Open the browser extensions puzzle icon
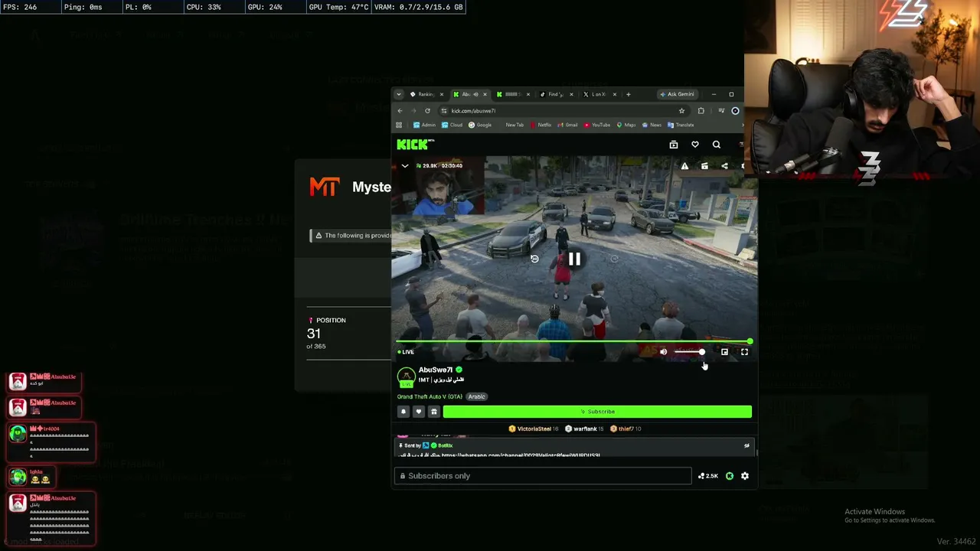Image resolution: width=980 pixels, height=551 pixels. [x=701, y=111]
